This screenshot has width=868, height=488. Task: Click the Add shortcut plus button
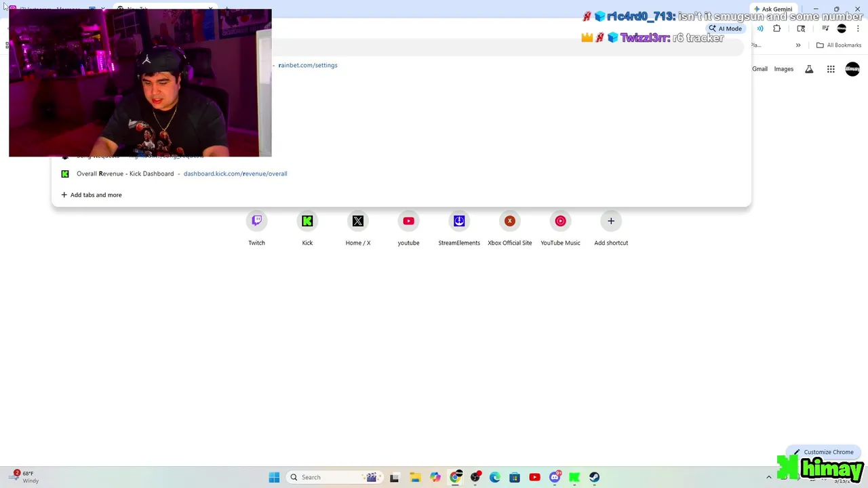[611, 221]
